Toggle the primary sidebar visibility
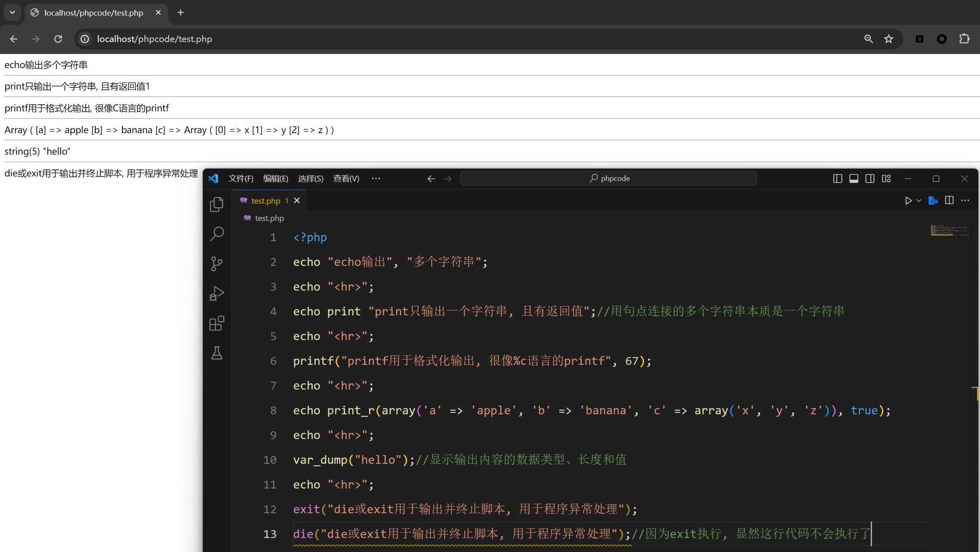 (837, 178)
